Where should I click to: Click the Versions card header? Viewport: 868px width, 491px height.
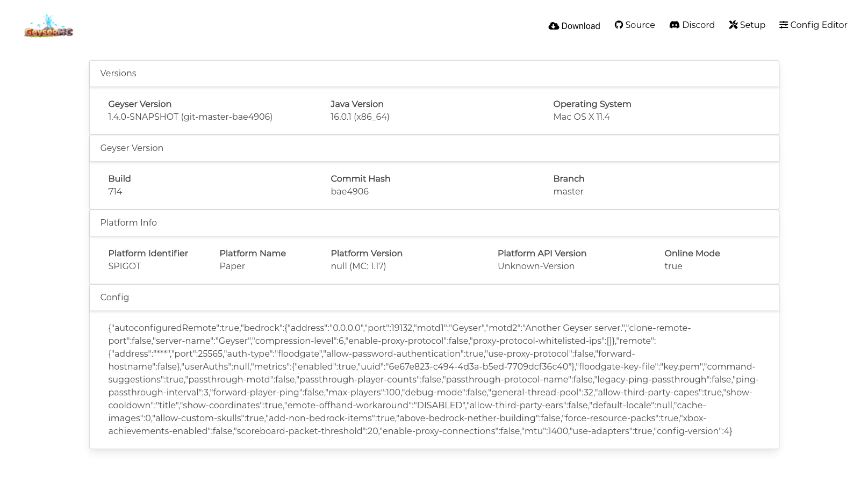(434, 74)
